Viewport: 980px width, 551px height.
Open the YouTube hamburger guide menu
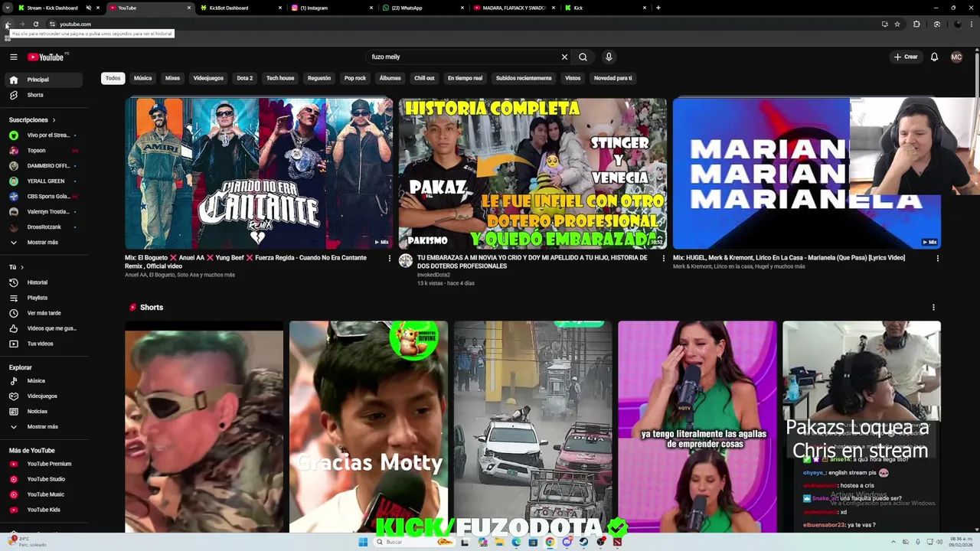point(13,57)
